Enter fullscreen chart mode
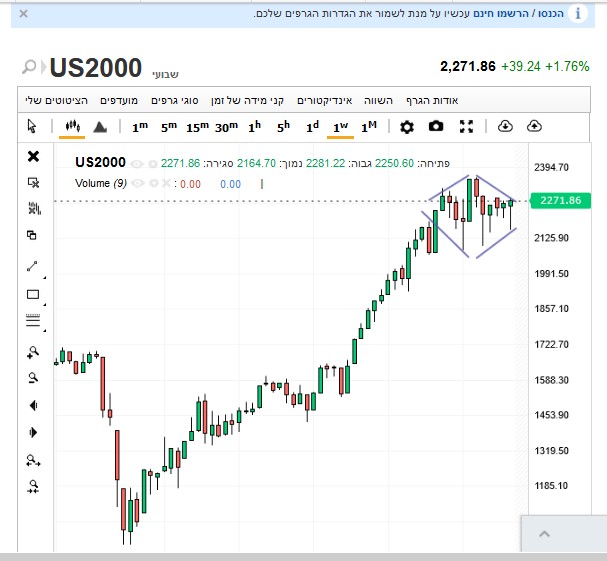Screen dimensions: 607x561 [466, 126]
